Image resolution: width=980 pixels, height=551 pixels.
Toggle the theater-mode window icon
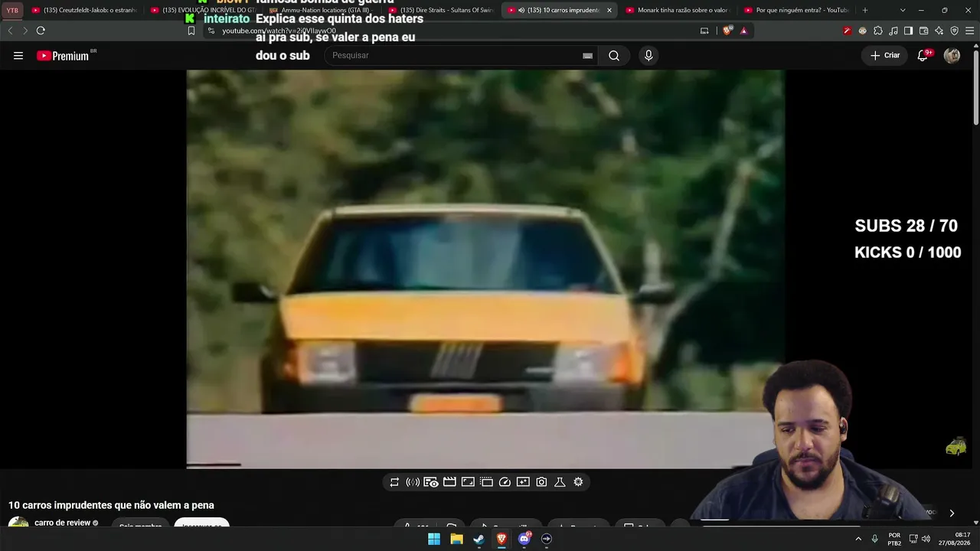click(x=486, y=482)
